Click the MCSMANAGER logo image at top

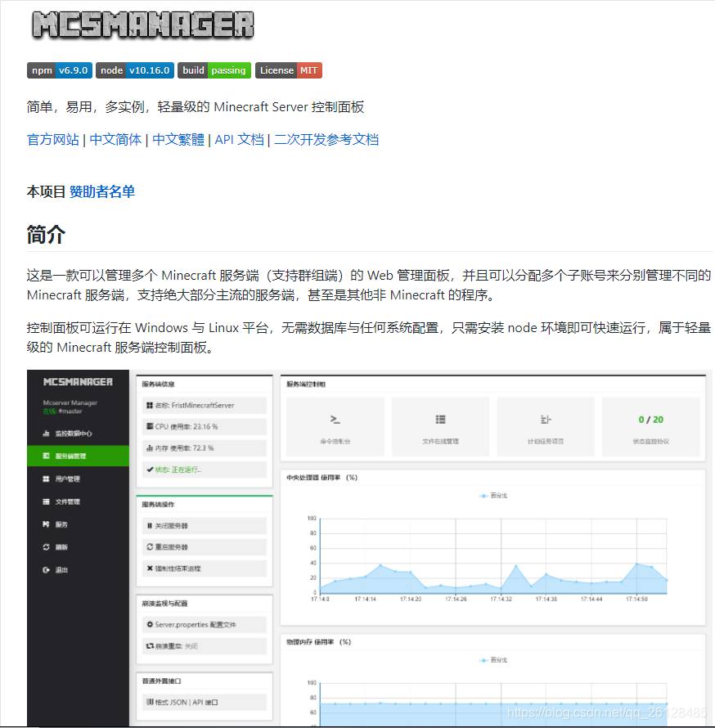coord(143,25)
